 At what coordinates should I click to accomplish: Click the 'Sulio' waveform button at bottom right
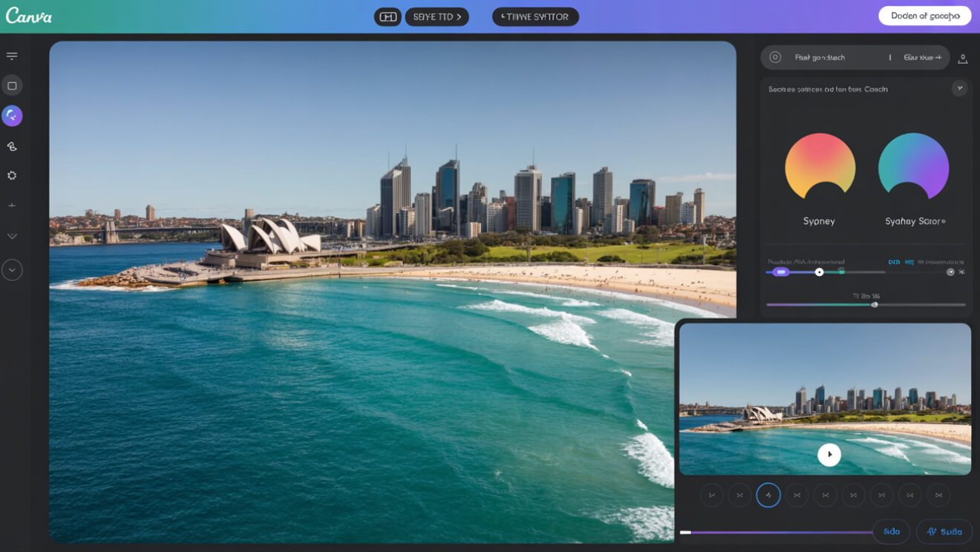(x=944, y=531)
